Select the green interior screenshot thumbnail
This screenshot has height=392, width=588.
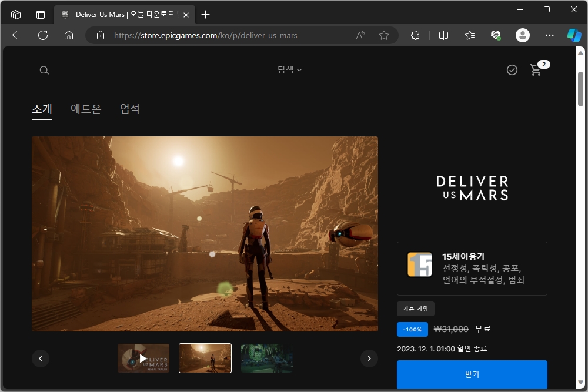click(x=266, y=359)
